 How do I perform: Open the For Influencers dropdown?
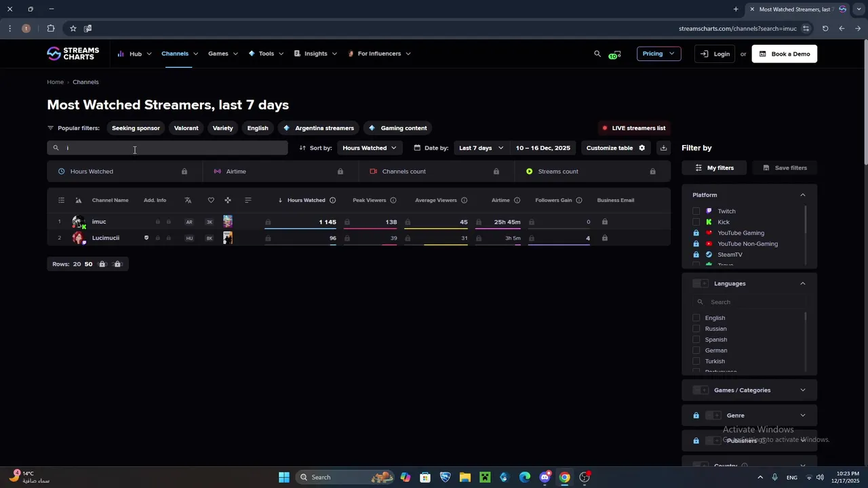(379, 54)
